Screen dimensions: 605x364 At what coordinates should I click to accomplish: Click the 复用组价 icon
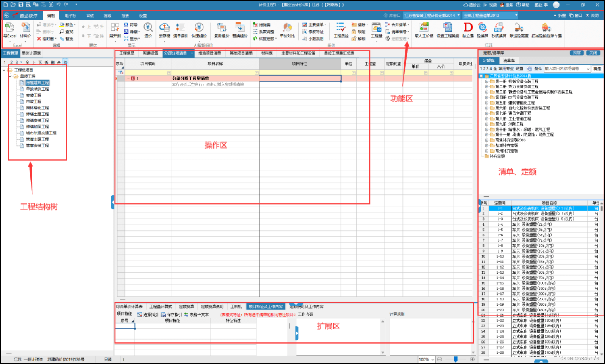pyautogui.click(x=222, y=28)
